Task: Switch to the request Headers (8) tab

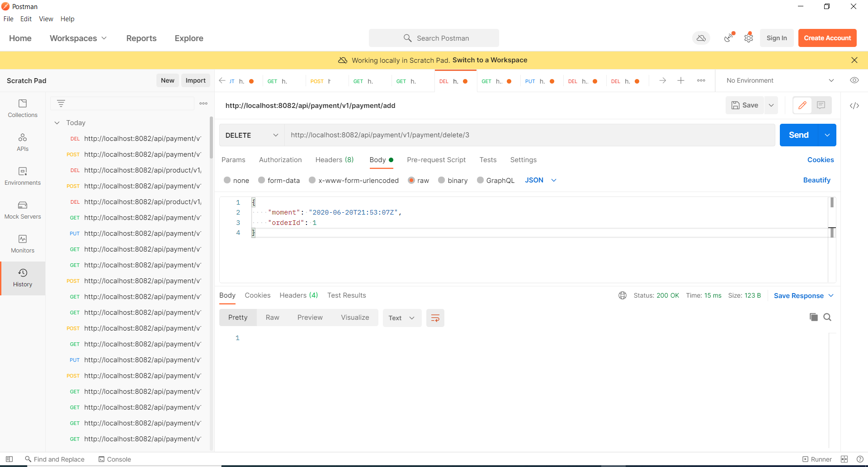Action: coord(335,160)
